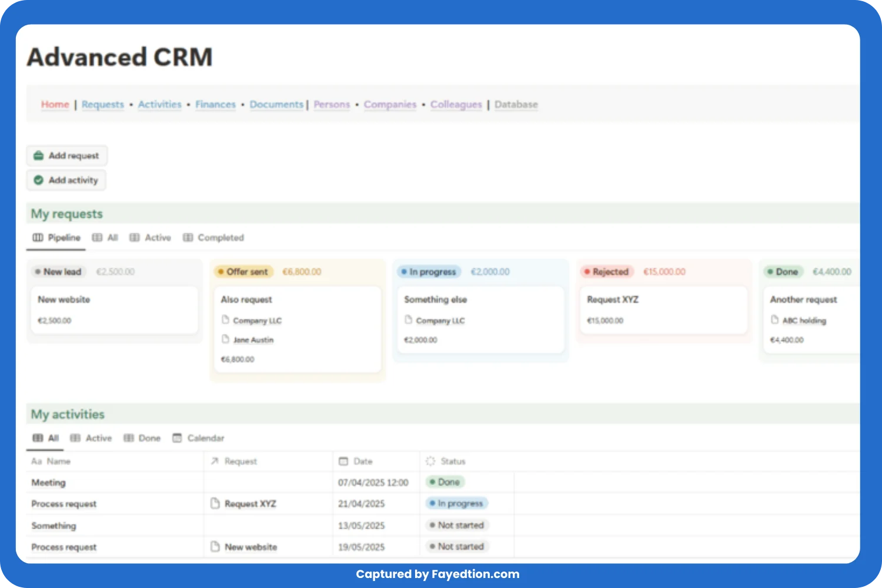Click page icon beside New website in activities
The width and height of the screenshot is (882, 588).
pyautogui.click(x=215, y=547)
